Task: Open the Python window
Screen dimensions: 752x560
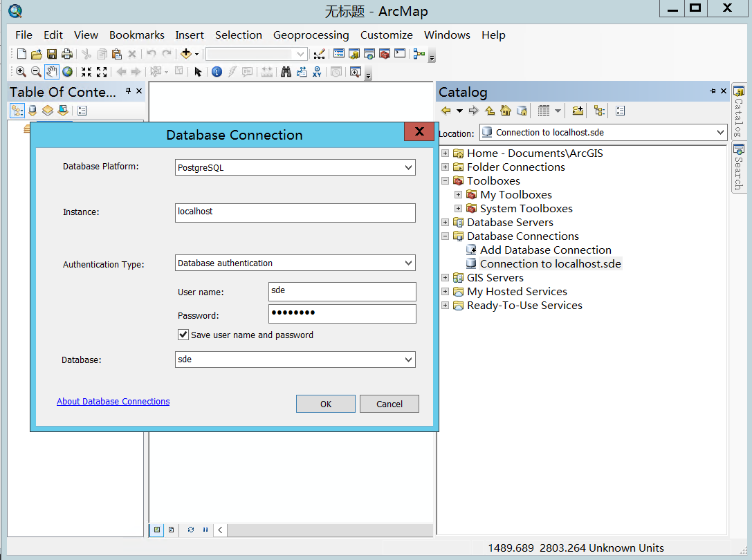Action: [x=400, y=54]
